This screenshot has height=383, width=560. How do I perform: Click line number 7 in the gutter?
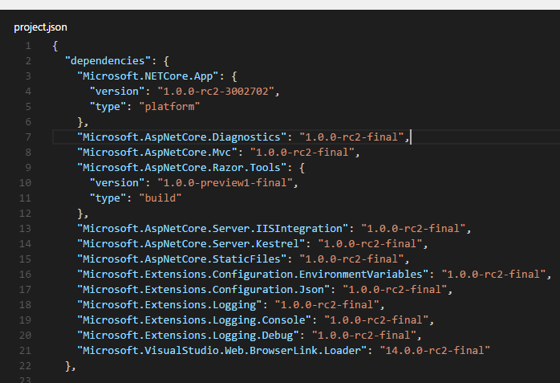(28, 137)
